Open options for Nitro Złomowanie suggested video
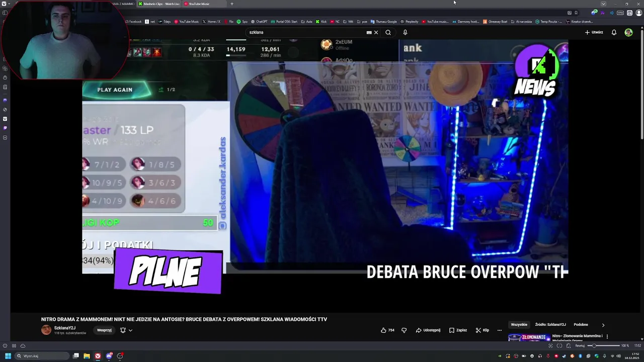Viewport: 644px width, 362px height. (x=607, y=336)
